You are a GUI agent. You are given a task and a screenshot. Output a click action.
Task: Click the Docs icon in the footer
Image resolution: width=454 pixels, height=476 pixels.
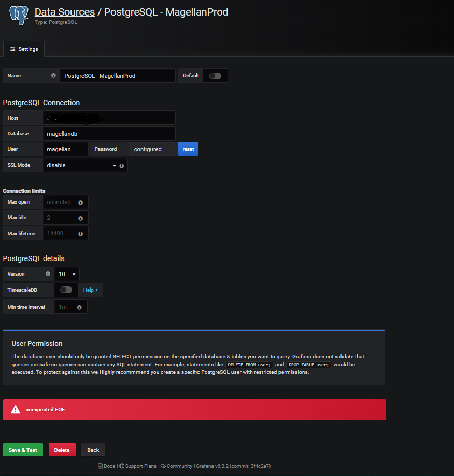coord(100,466)
